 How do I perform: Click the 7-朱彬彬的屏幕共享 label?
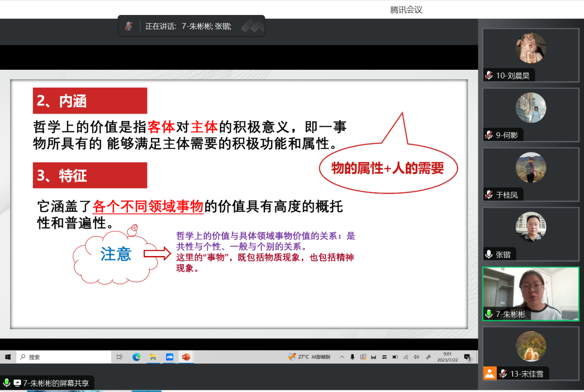pos(56,383)
